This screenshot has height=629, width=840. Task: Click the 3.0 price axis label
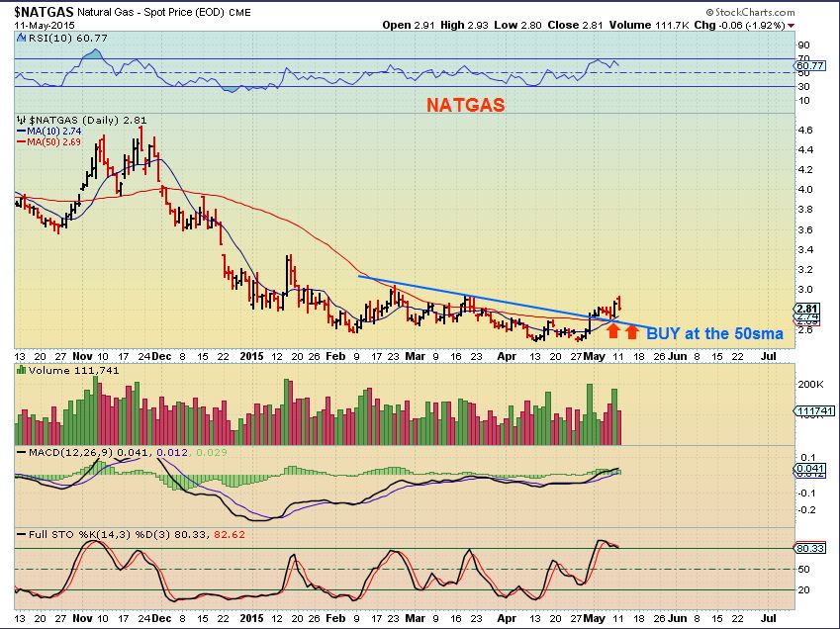805,289
